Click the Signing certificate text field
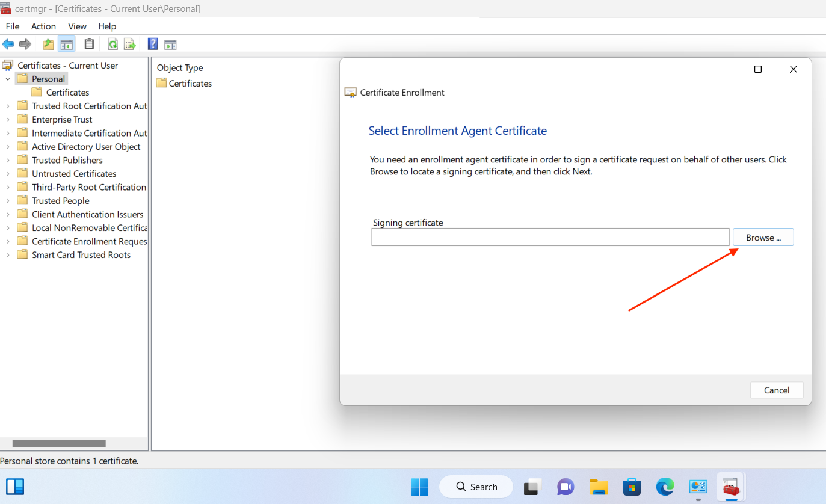Viewport: 826px width, 504px height. [550, 237]
